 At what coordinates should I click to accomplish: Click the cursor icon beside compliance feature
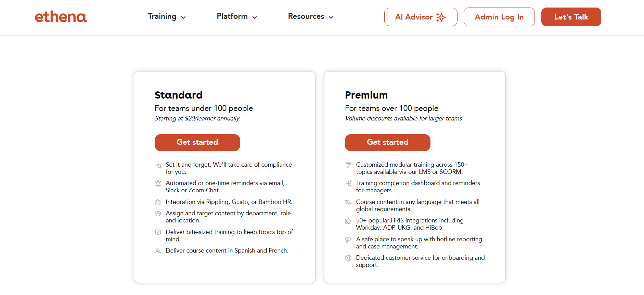pos(158,165)
